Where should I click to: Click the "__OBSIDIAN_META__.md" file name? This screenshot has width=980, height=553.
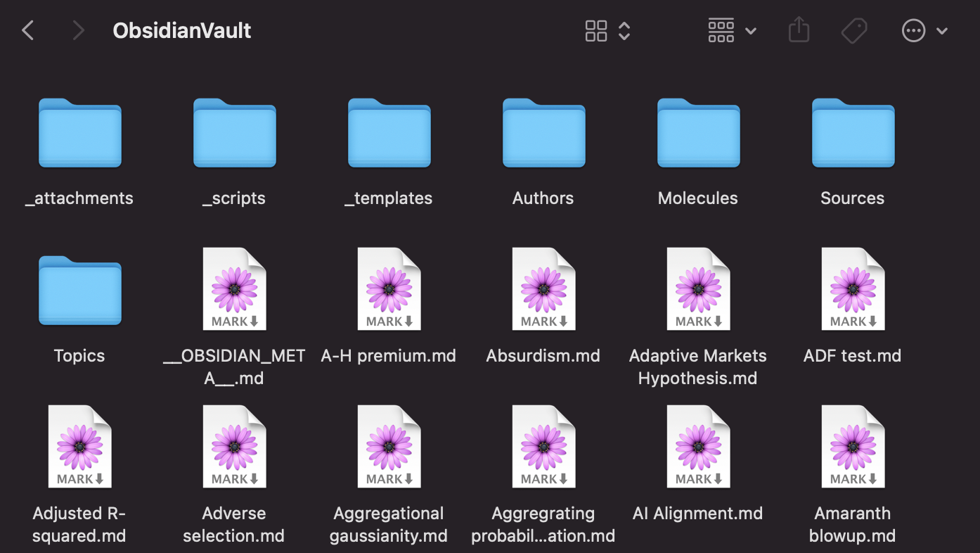click(234, 367)
